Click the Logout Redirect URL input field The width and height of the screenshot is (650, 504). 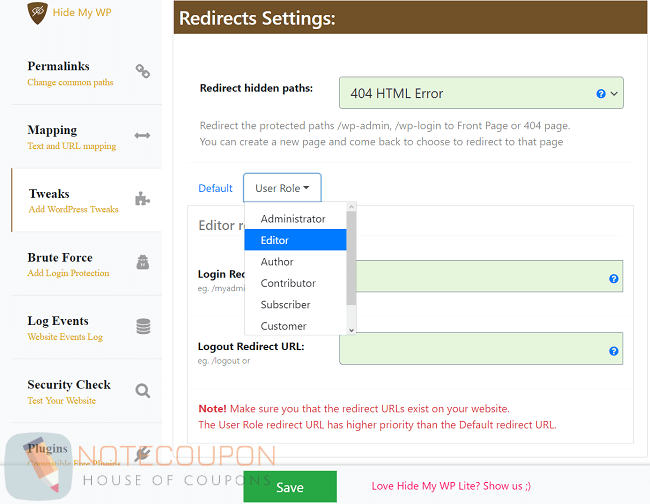tap(481, 349)
